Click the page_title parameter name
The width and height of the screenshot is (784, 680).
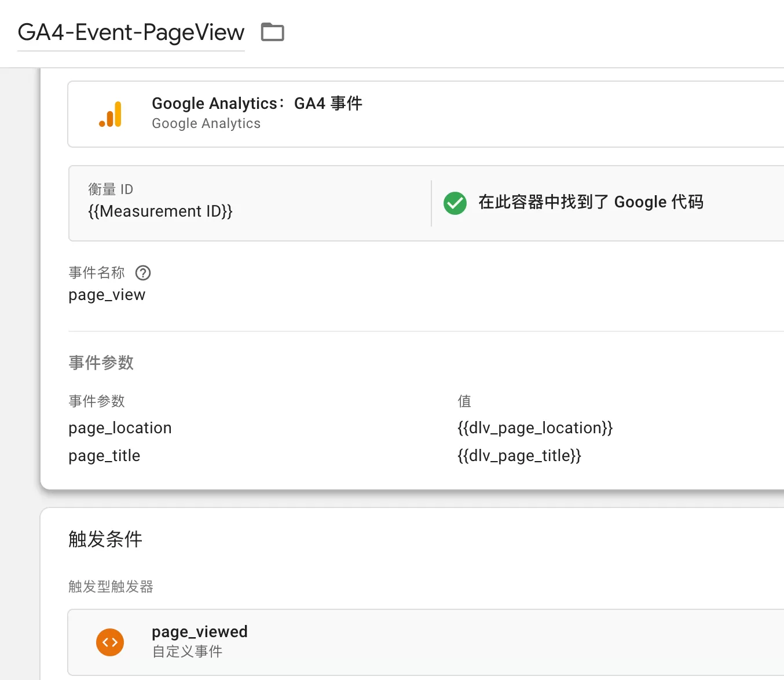point(104,456)
